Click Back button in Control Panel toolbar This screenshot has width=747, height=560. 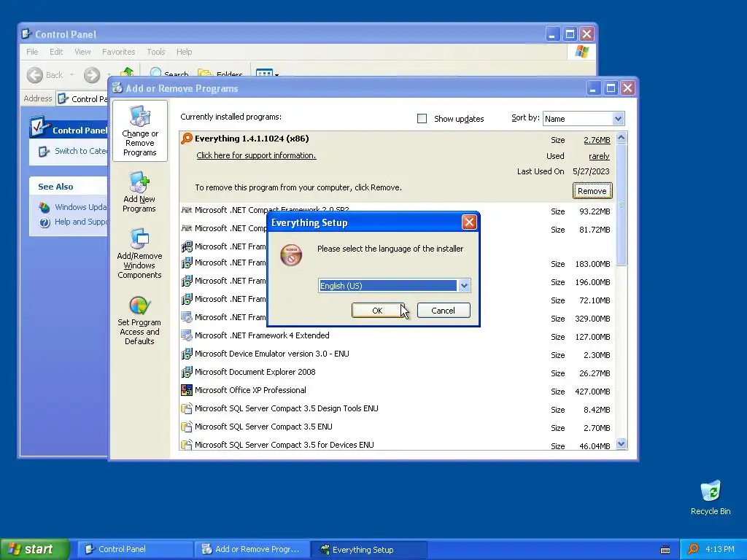tap(45, 75)
